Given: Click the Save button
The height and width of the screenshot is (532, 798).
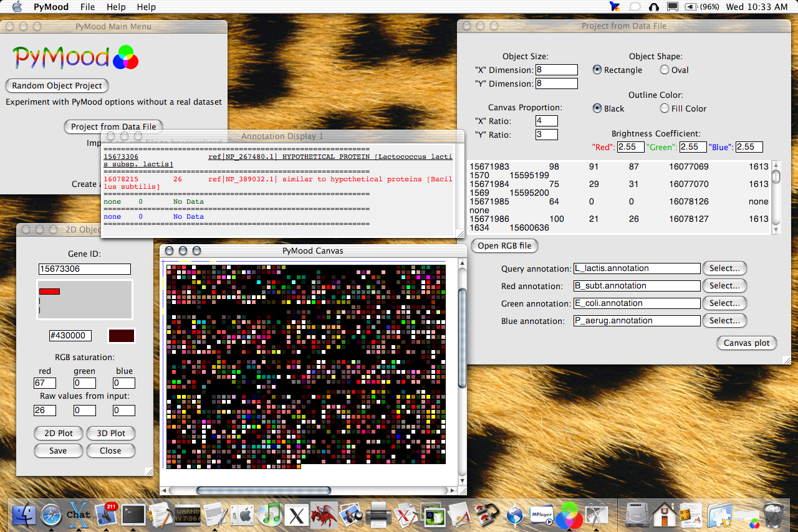Looking at the screenshot, I should point(59,450).
